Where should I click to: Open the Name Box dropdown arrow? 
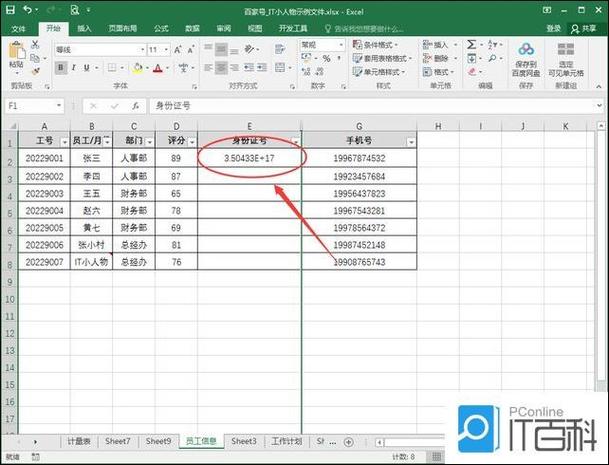(59, 106)
